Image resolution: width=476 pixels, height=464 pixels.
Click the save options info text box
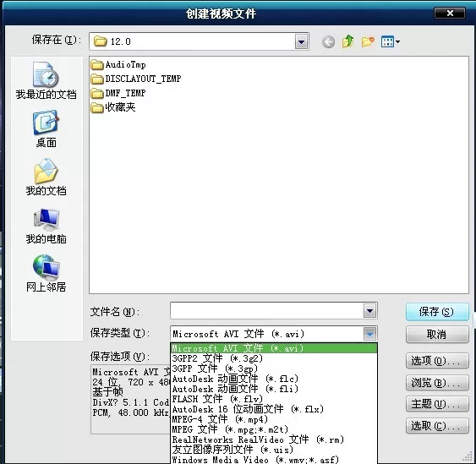[x=130, y=399]
